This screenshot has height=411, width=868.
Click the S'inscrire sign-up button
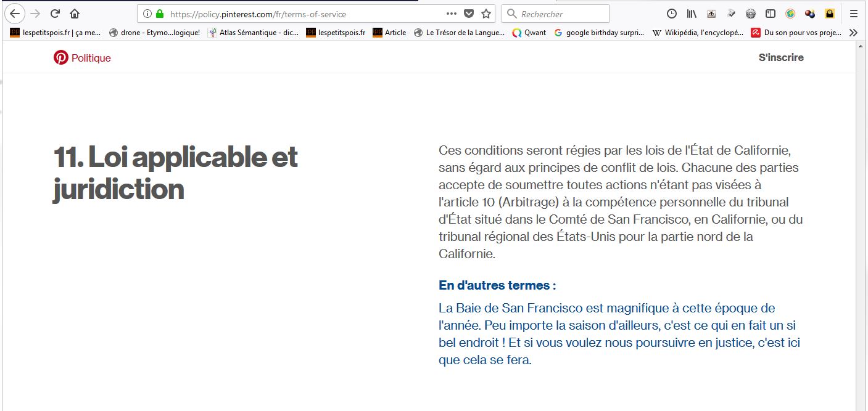781,58
